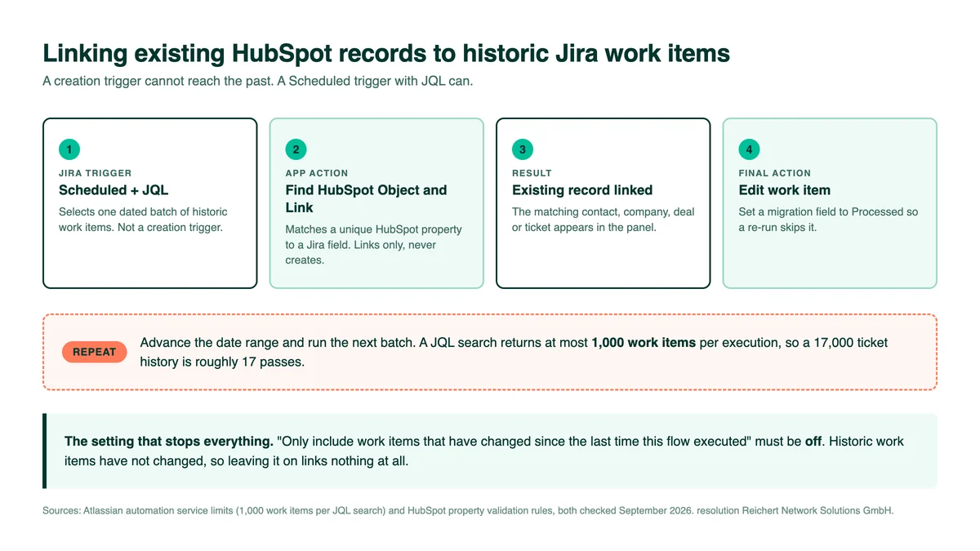Click the 'Find HubSpot Object and Link' heading
The height and width of the screenshot is (551, 980).
click(x=366, y=198)
